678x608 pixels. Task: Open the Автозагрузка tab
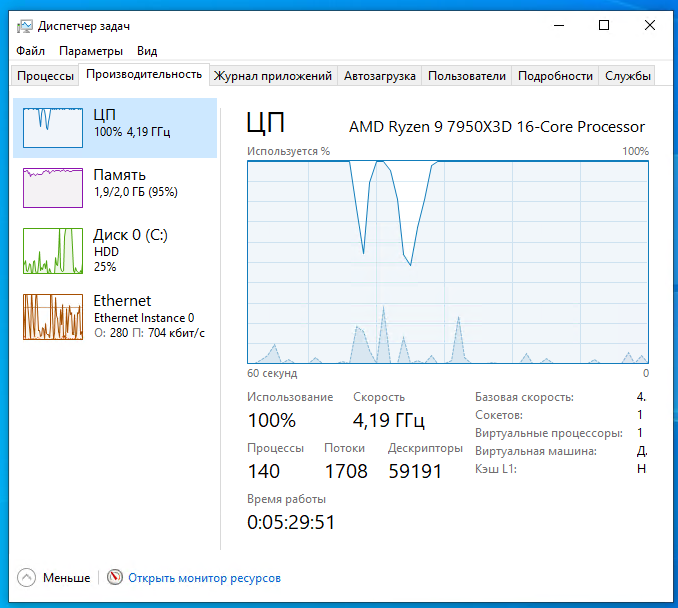(x=380, y=76)
